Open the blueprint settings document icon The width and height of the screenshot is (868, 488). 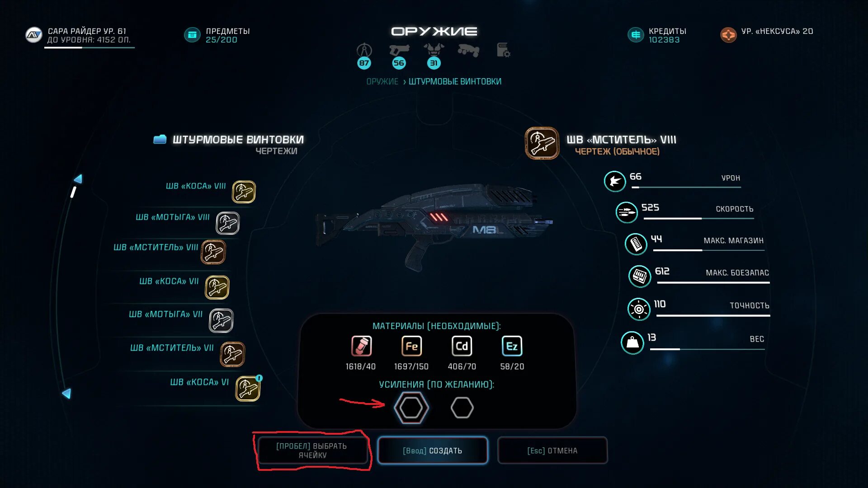click(503, 50)
